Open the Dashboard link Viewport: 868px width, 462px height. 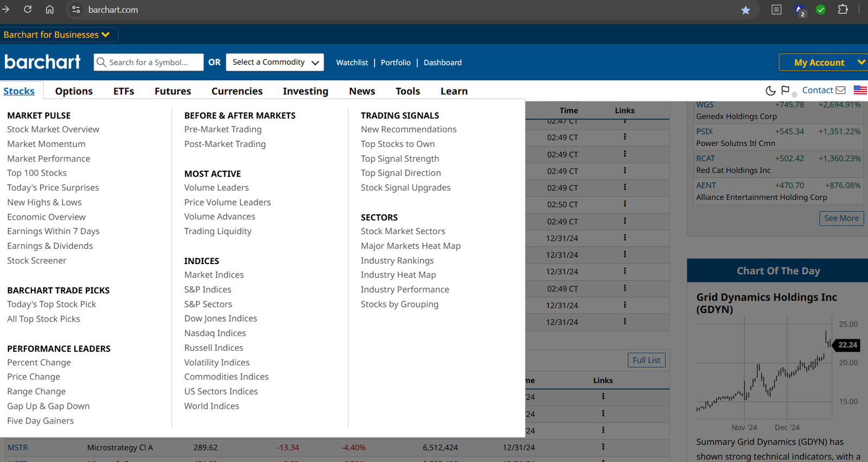[x=443, y=62]
